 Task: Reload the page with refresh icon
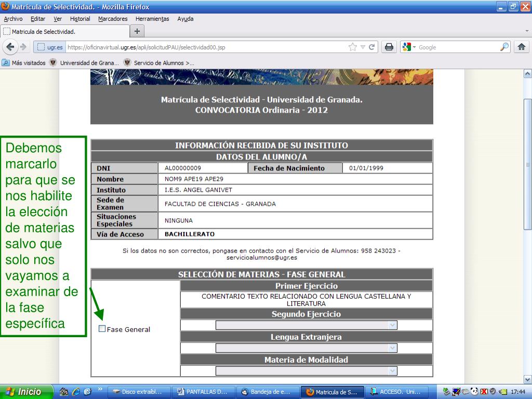[372, 47]
